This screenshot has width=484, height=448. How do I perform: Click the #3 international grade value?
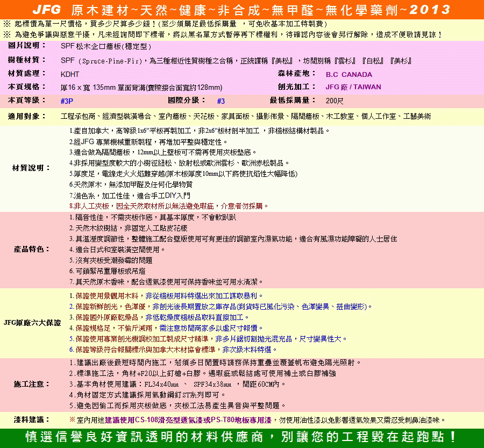(x=221, y=101)
